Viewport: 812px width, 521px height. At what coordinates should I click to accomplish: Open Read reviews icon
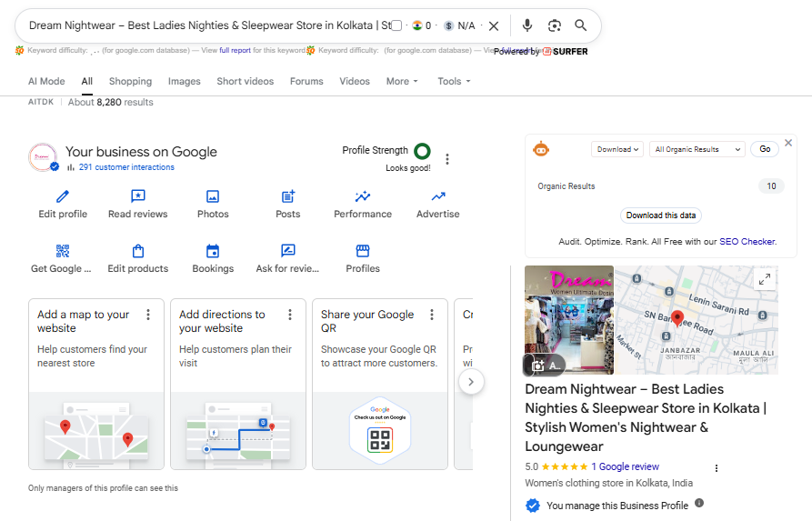click(x=137, y=196)
